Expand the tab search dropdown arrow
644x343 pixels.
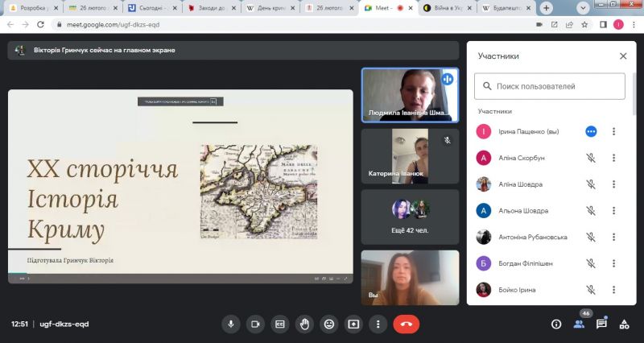tap(583, 8)
